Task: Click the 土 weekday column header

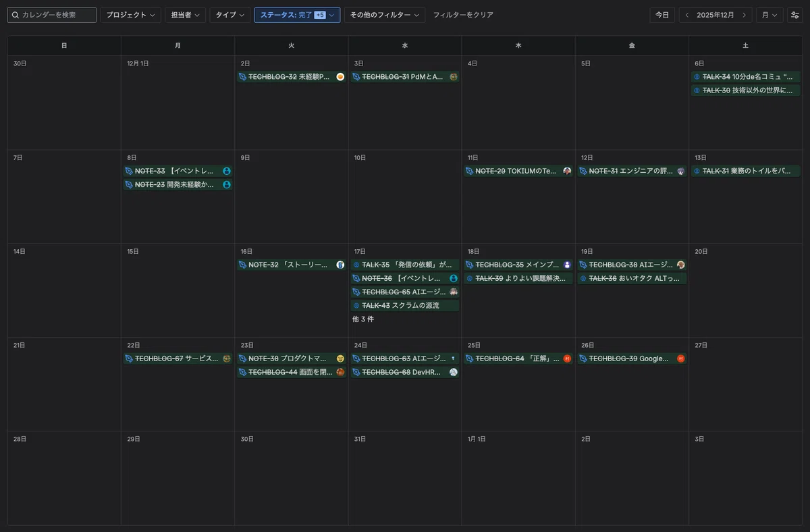Action: 745,45
